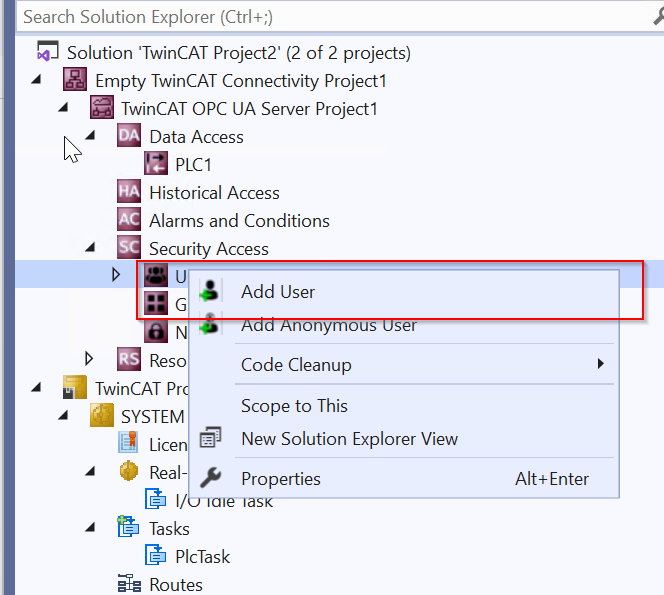664x595 pixels.
Task: Click the Add Anonymous User menu icon
Action: (210, 324)
